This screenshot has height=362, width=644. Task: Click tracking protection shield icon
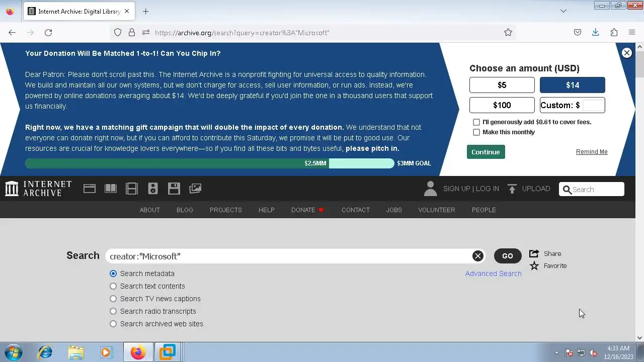point(118,32)
